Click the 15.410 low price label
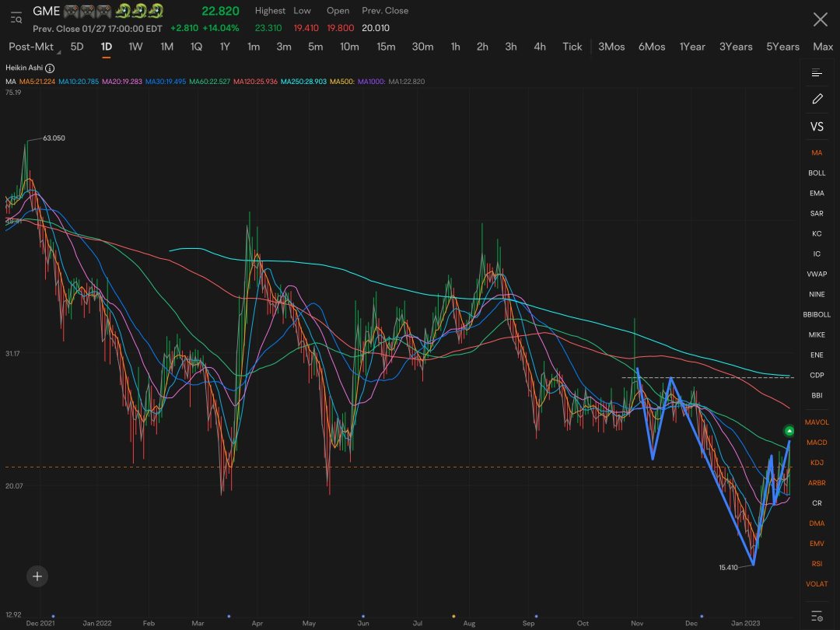The image size is (840, 630). [728, 567]
